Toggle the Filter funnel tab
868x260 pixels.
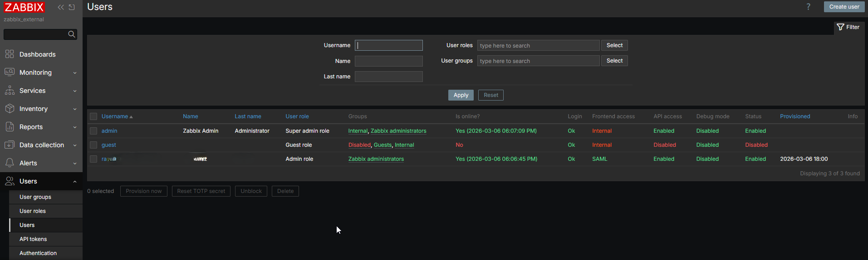848,27
